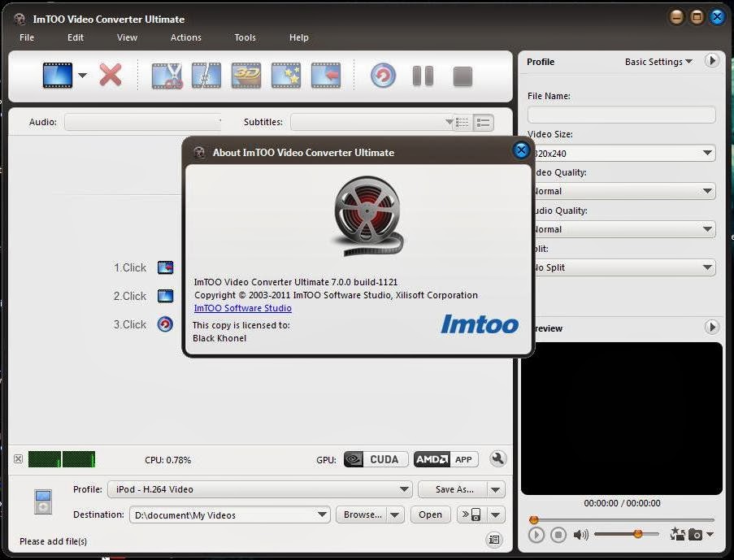Open the Profile iPod H.264 combo box
The image size is (734, 560).
click(x=260, y=489)
